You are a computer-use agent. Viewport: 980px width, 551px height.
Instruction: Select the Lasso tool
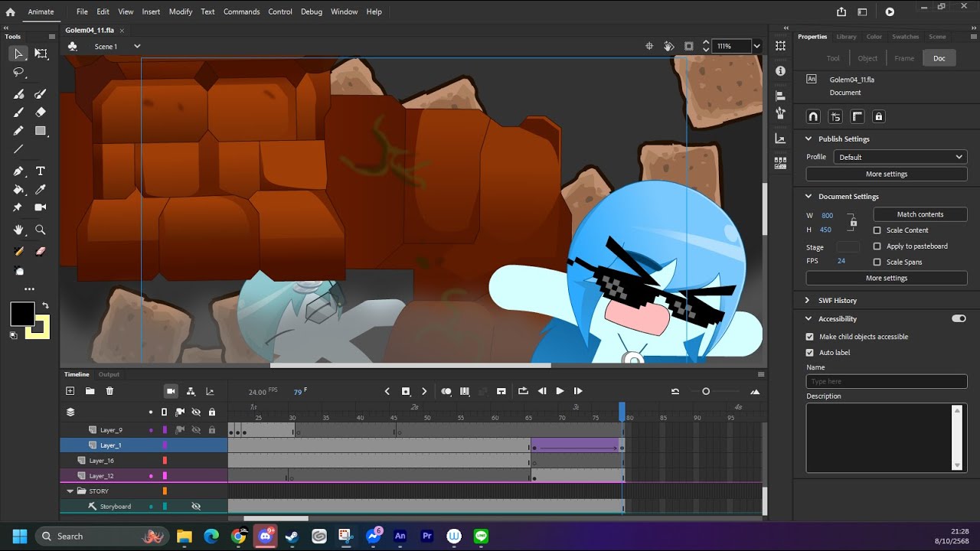pos(18,72)
